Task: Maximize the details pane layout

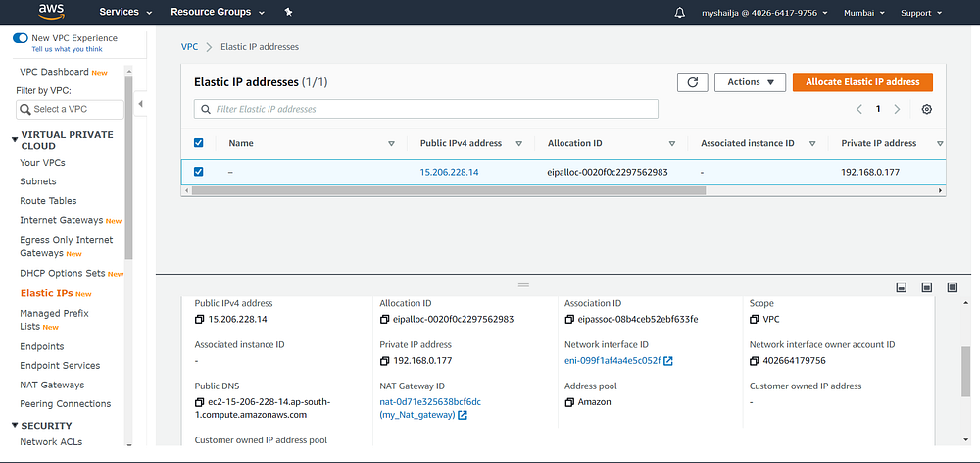Action: point(953,287)
